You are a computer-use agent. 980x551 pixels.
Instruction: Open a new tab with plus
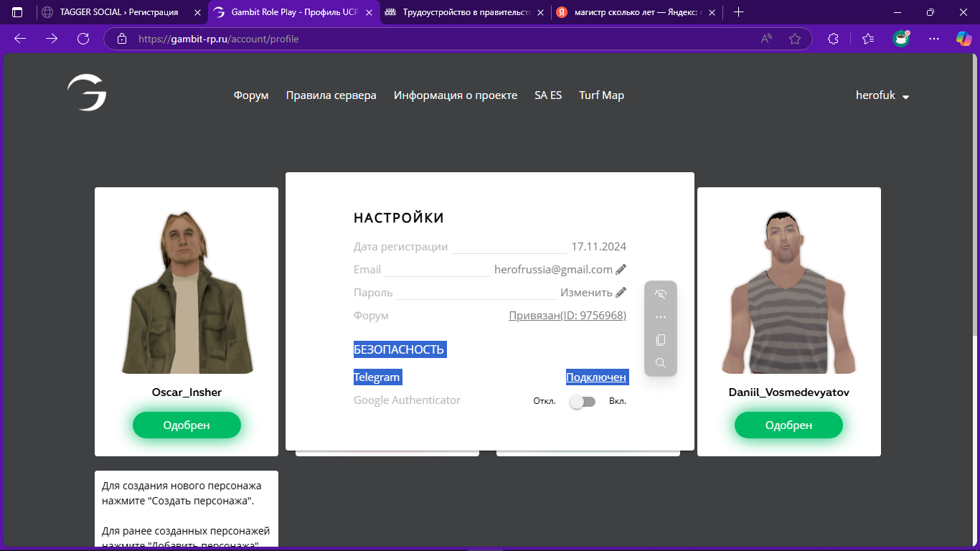click(x=739, y=12)
